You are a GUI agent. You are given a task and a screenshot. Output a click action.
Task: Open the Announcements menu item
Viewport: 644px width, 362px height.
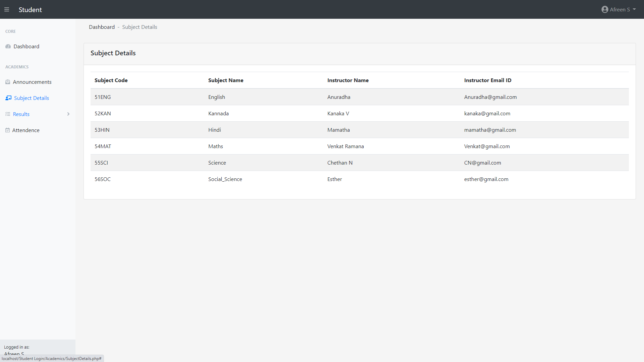click(x=32, y=82)
